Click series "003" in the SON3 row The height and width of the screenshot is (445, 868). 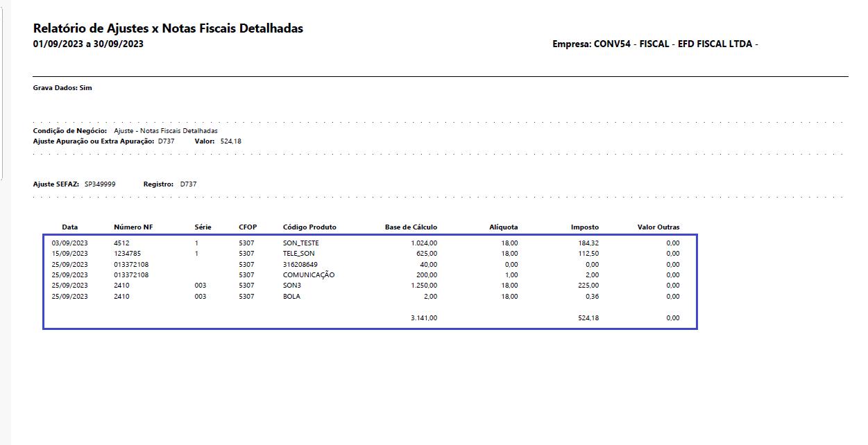click(201, 285)
